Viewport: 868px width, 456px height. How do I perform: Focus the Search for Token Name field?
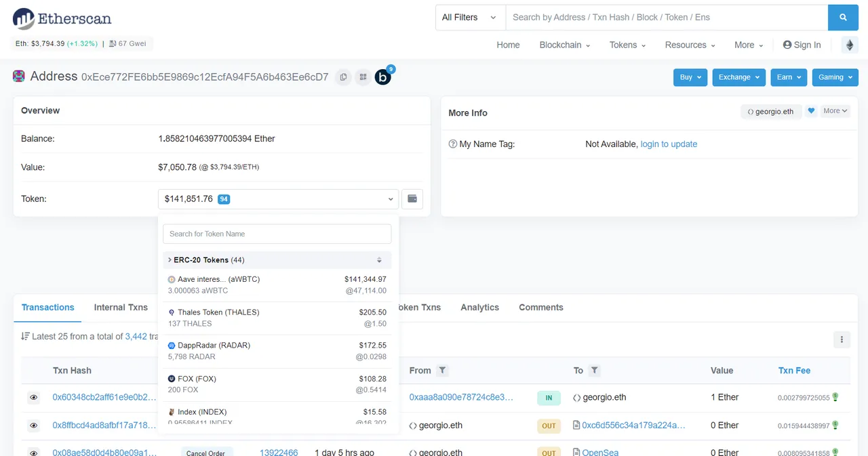click(x=277, y=234)
